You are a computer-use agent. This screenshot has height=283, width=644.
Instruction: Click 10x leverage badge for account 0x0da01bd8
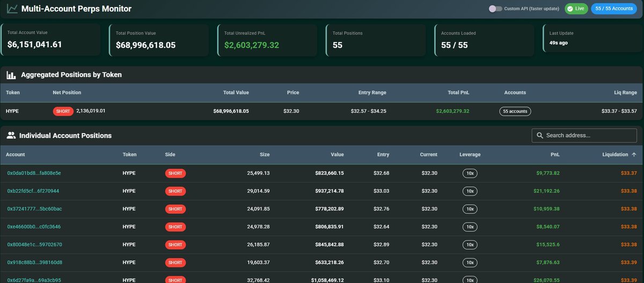[x=470, y=173]
